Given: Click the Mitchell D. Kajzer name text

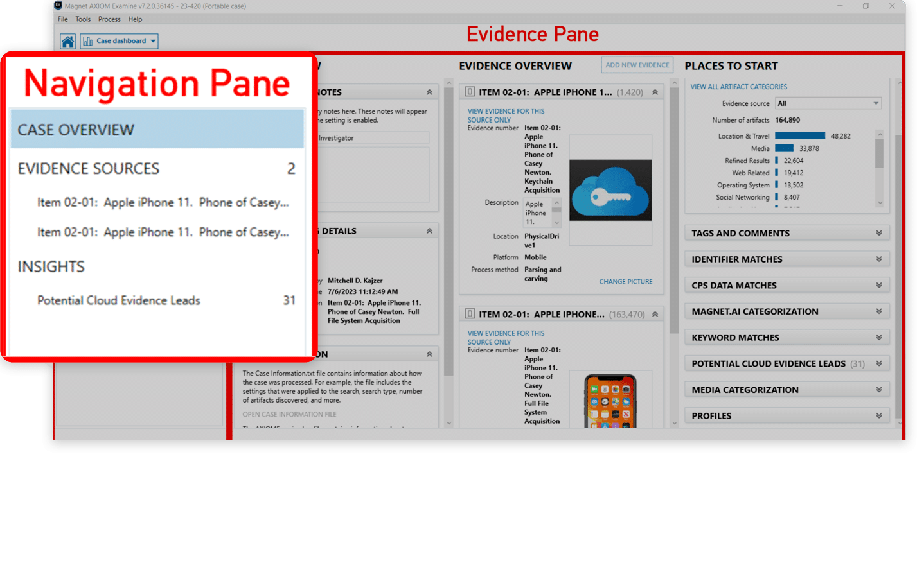Looking at the screenshot, I should pyautogui.click(x=355, y=281).
